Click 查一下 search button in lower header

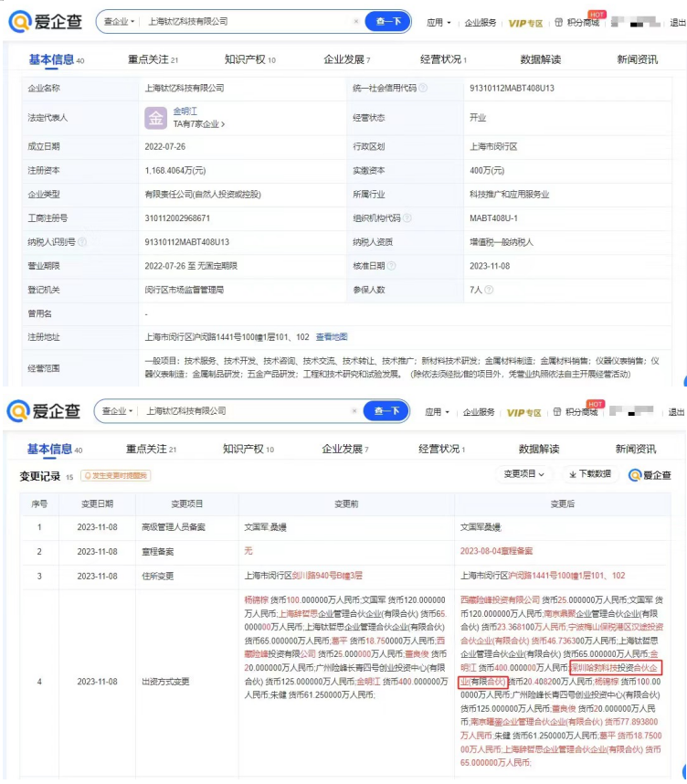point(386,411)
